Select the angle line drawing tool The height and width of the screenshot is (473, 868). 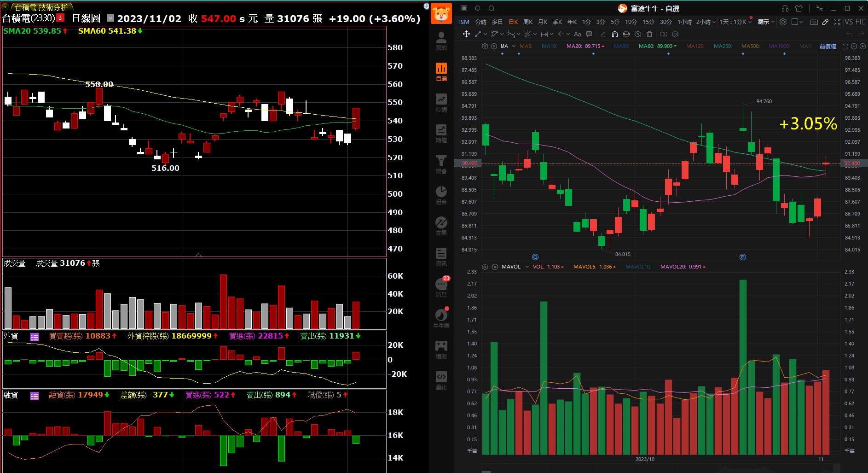point(603,34)
